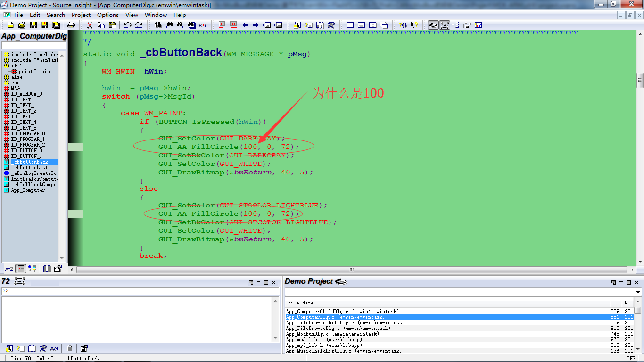Click the Tile Windows grid icon

tap(350, 25)
